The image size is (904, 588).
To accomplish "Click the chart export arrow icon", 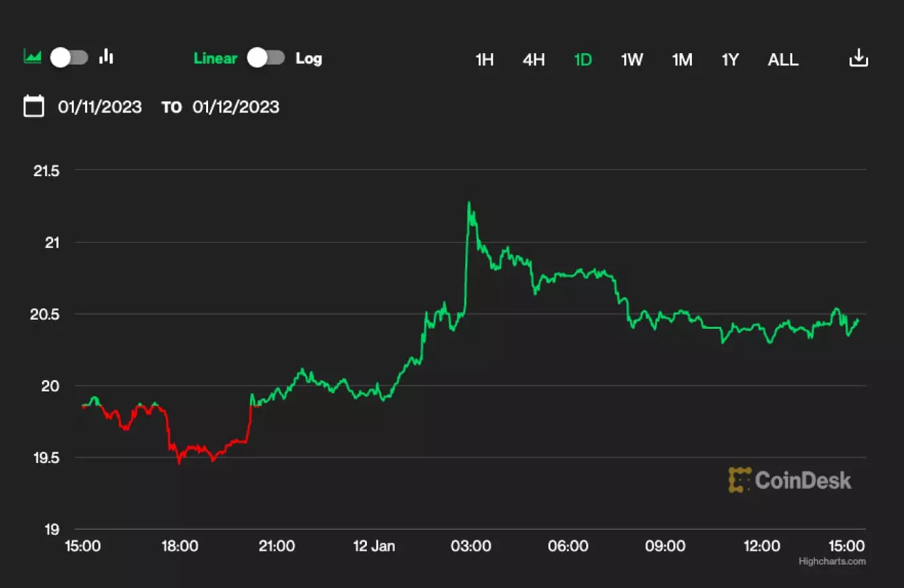I will coord(859,58).
